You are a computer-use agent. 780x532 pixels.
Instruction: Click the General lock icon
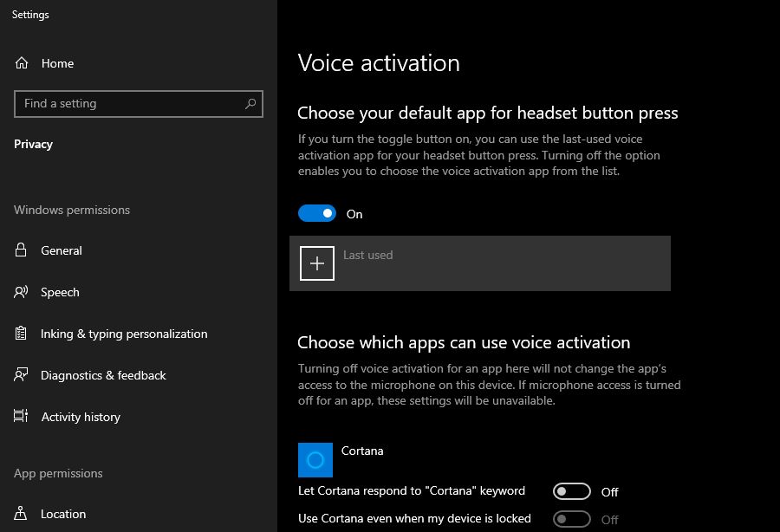(x=21, y=250)
